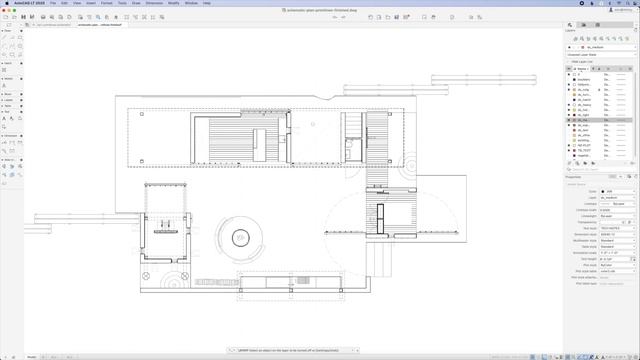The width and height of the screenshot is (640, 360).
Task: Open the Format menu
Action: tap(107, 3)
